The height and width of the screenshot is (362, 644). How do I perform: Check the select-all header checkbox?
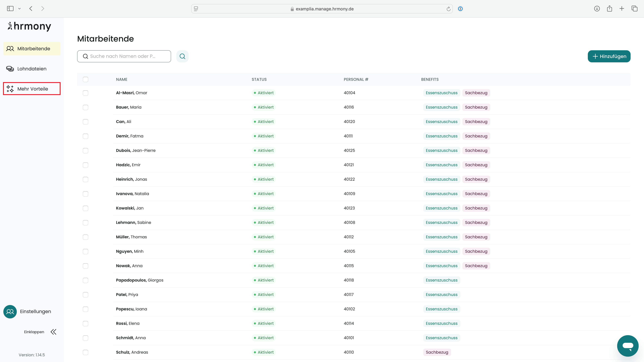(x=86, y=79)
